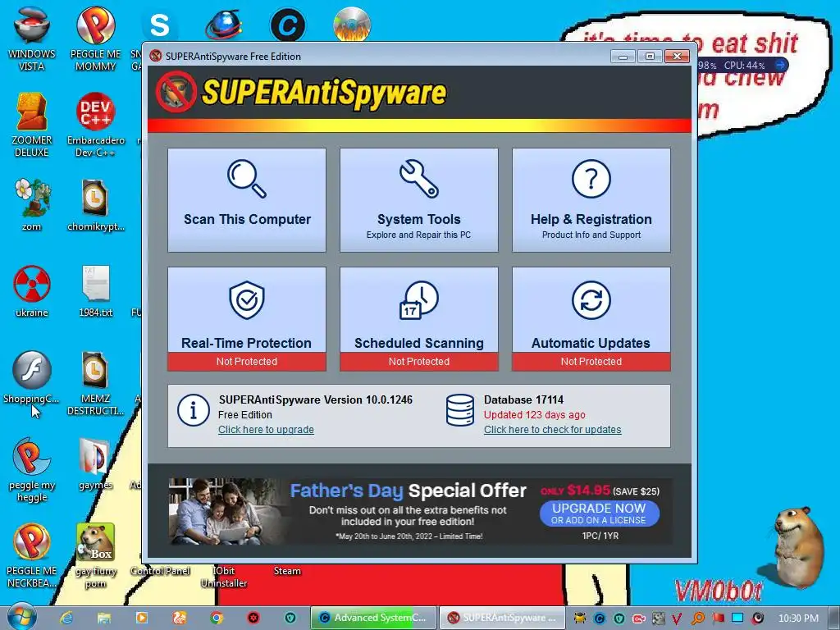Viewport: 840px width, 630px height.
Task: Click the black circle C desktop icon
Action: [288, 25]
